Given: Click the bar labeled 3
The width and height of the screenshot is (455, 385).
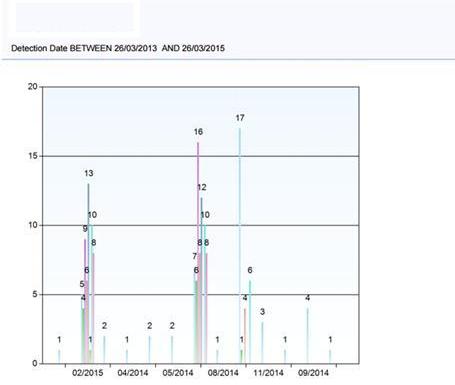Looking at the screenshot, I should pos(262,343).
